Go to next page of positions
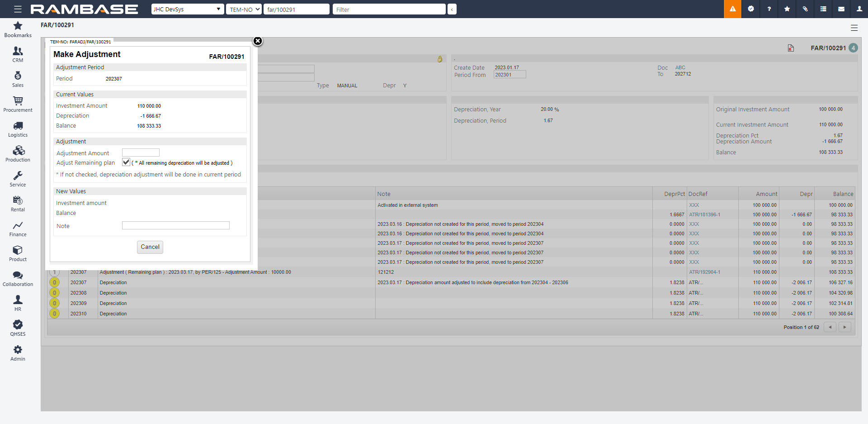 point(844,327)
